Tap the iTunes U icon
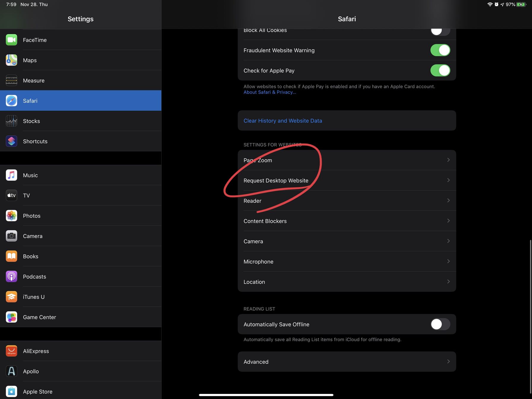This screenshot has height=399, width=532. point(12,297)
